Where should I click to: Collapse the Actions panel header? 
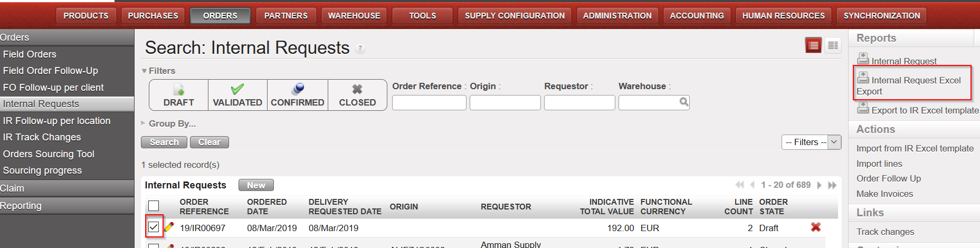point(914,129)
